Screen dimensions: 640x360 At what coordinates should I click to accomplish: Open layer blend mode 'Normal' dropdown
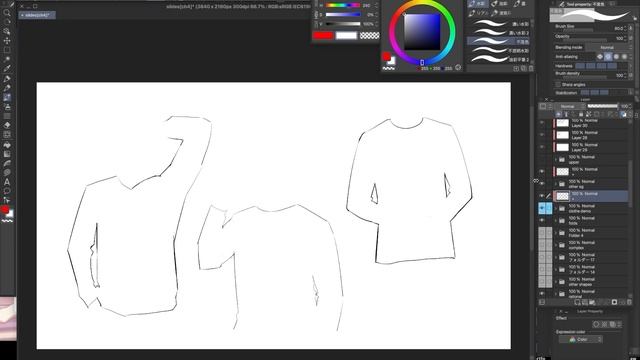pos(569,106)
